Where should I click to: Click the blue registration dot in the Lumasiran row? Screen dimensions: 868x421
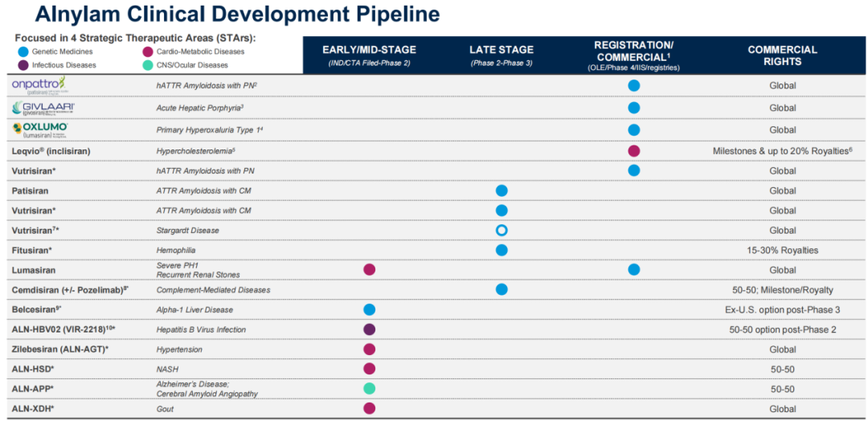[634, 269]
